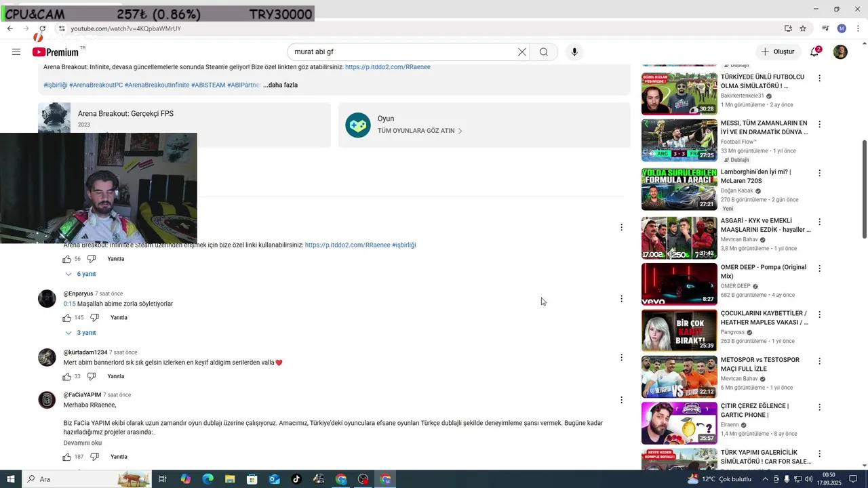Image resolution: width=868 pixels, height=488 pixels.
Task: Open p.itddo2.com link in pinned comment
Action: click(347, 245)
